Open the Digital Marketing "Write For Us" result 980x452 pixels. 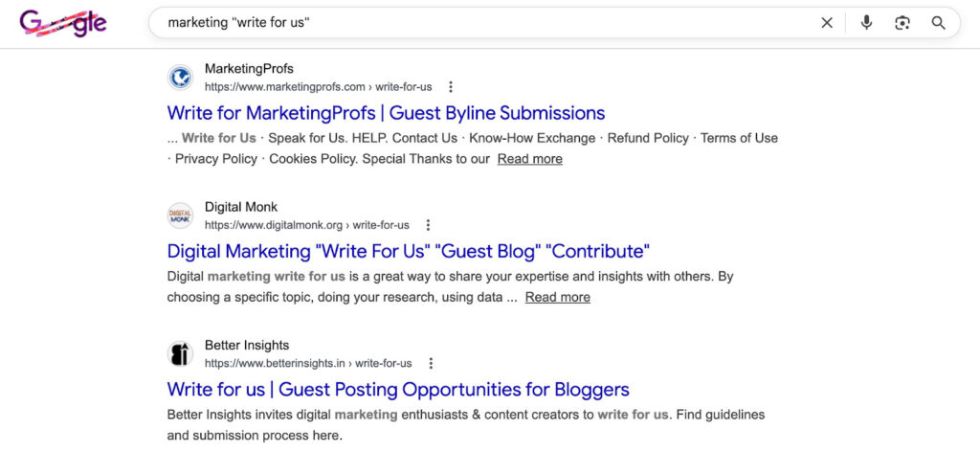408,251
